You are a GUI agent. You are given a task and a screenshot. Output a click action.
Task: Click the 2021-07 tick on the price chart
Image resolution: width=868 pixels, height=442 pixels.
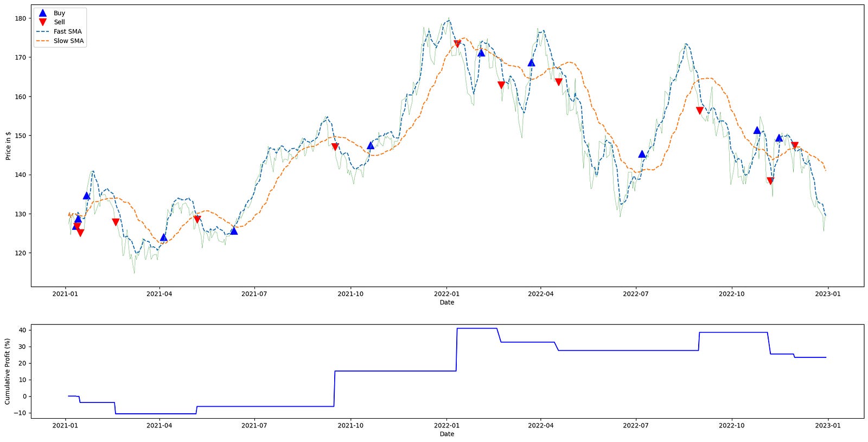click(x=254, y=294)
